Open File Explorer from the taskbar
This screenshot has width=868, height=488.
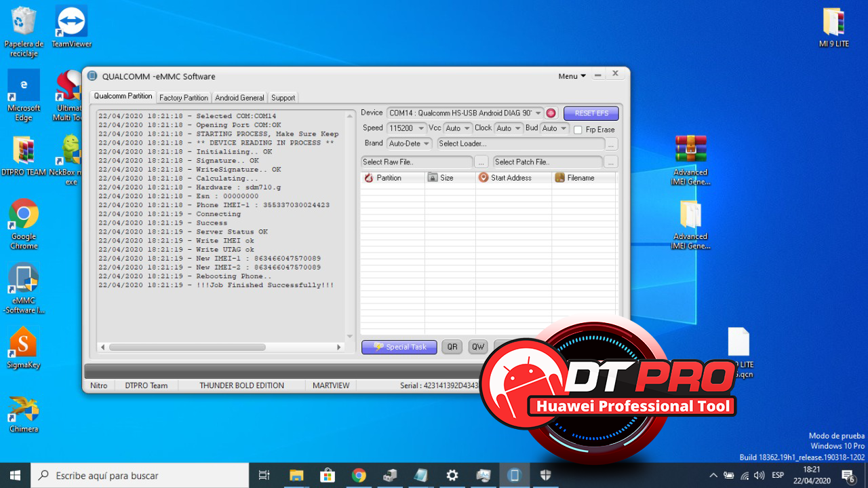click(x=296, y=475)
